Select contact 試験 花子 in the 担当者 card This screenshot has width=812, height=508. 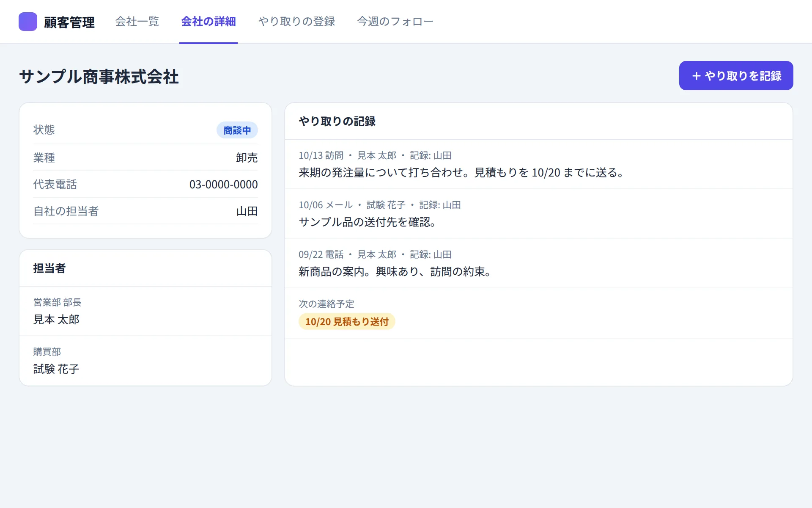pos(56,369)
